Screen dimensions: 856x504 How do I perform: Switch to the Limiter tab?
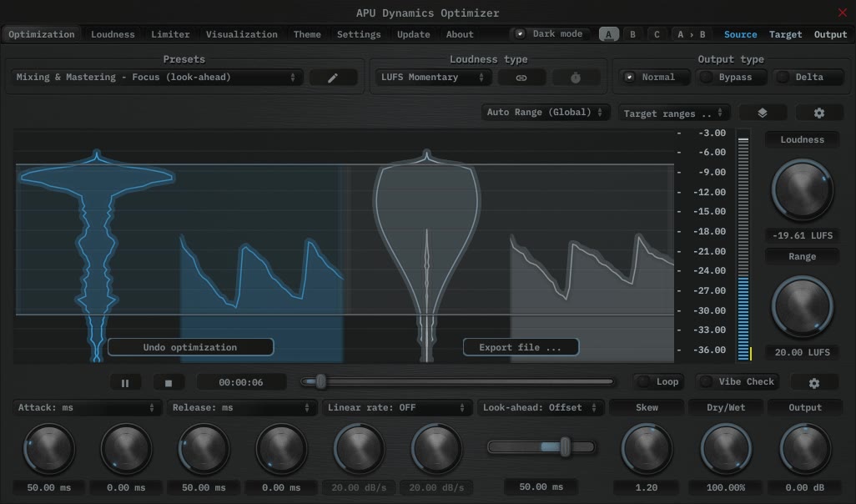(170, 34)
